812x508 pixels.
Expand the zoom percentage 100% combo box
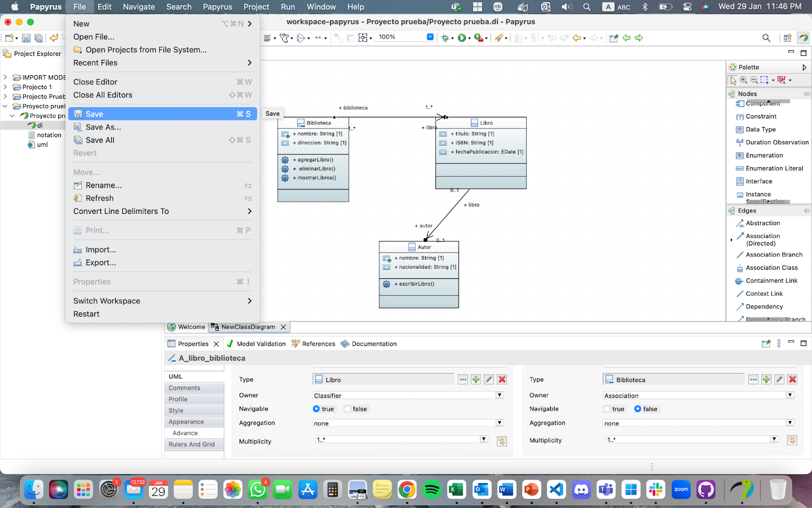pos(430,37)
